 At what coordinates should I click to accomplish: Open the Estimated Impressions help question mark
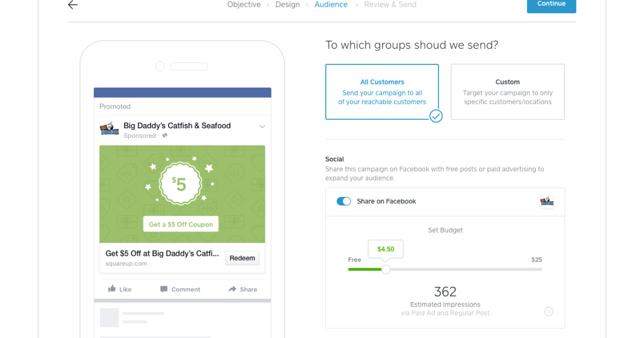click(x=548, y=311)
